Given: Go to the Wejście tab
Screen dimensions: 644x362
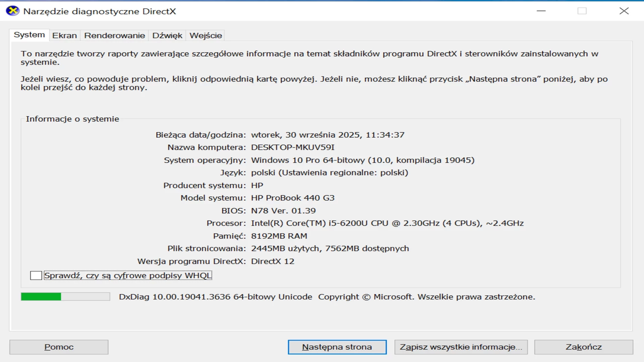Looking at the screenshot, I should [206, 36].
